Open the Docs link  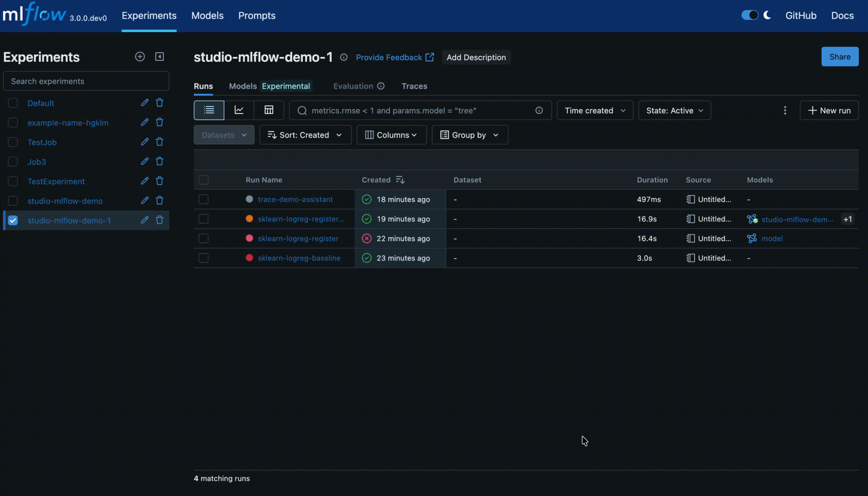842,16
